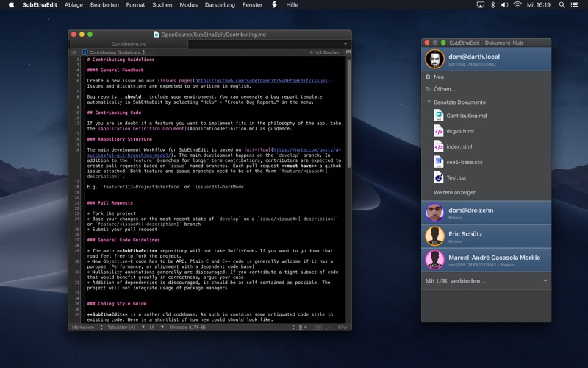Select the dom@dreizehn user row
This screenshot has width=588, height=368.
(x=486, y=213)
